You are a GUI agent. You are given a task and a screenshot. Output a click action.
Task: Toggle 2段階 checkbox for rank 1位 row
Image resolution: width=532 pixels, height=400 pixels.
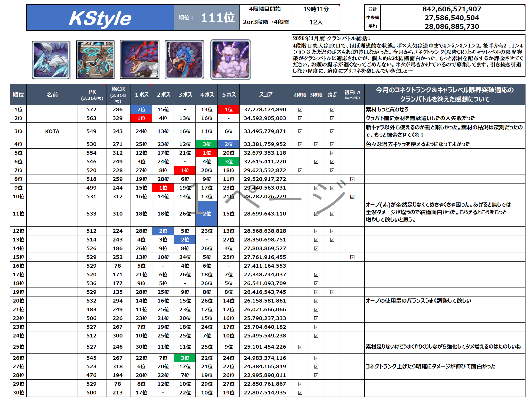coord(300,110)
